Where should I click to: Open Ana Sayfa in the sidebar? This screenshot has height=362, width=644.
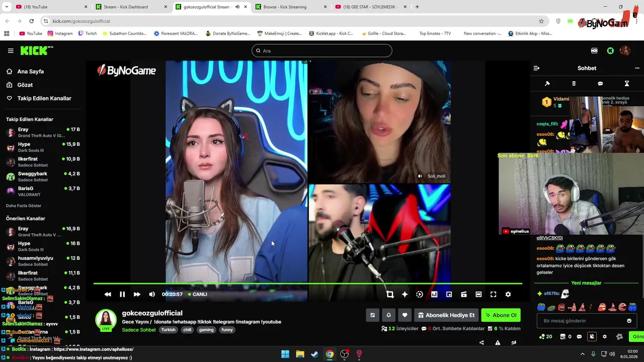pyautogui.click(x=30, y=71)
